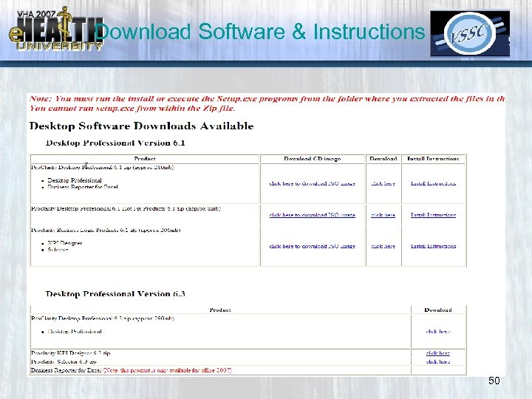532x399 pixels.
Task: Click ISO image link for Business Logic Products 6.1
Action: 312,246
